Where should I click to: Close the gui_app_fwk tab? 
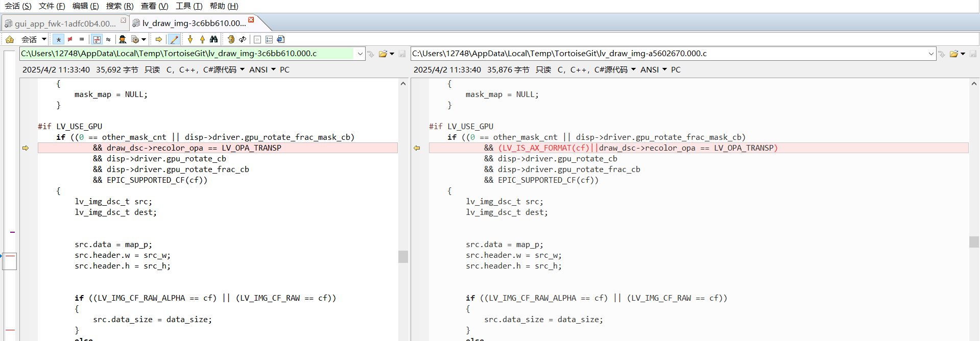point(123,20)
